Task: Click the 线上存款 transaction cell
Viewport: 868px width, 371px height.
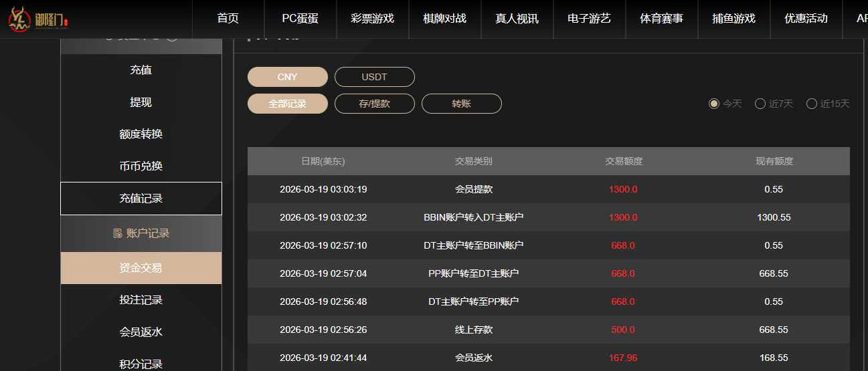Action: pyautogui.click(x=474, y=330)
